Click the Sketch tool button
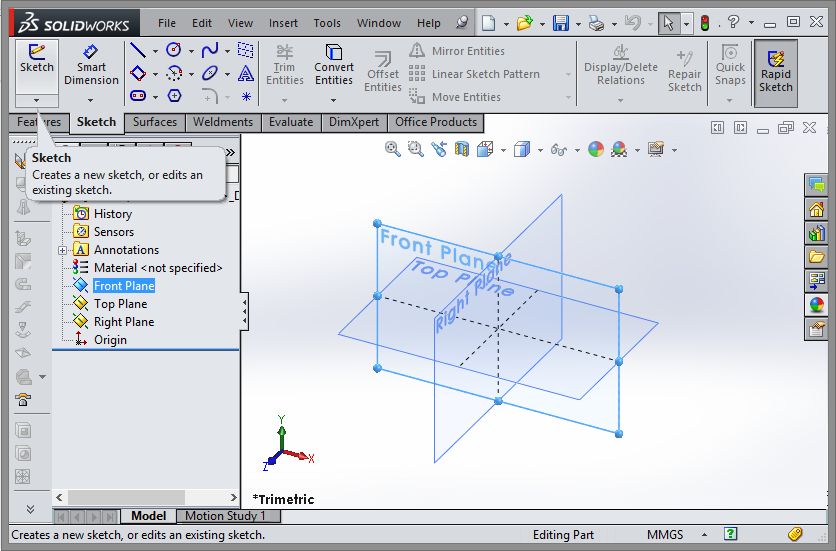This screenshot has width=836, height=551. point(37,66)
